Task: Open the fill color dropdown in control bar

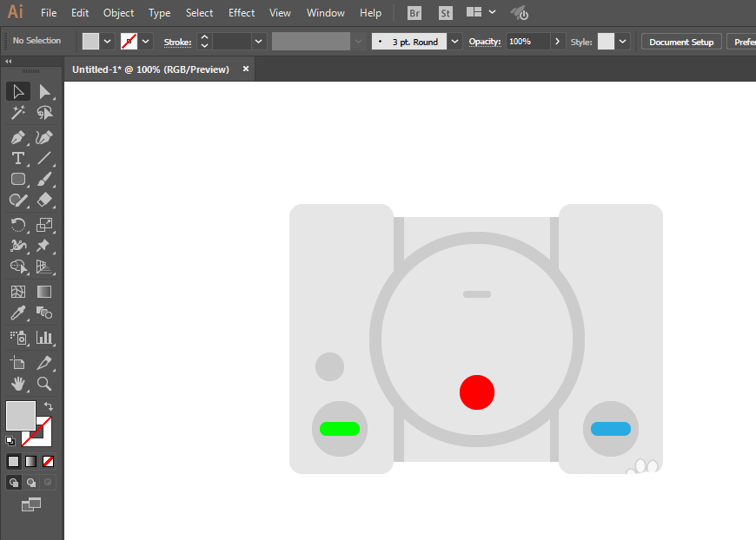Action: 108,42
